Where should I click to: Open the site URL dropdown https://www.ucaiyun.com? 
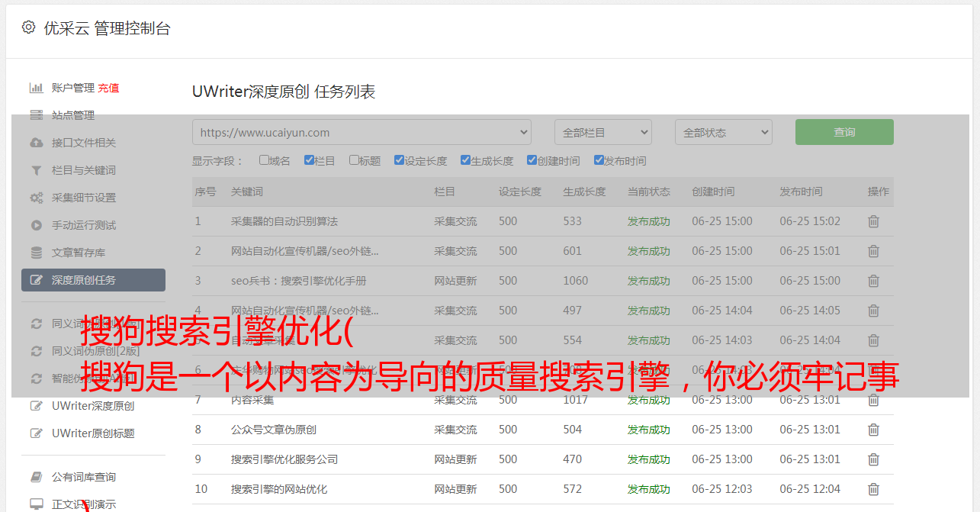click(361, 132)
